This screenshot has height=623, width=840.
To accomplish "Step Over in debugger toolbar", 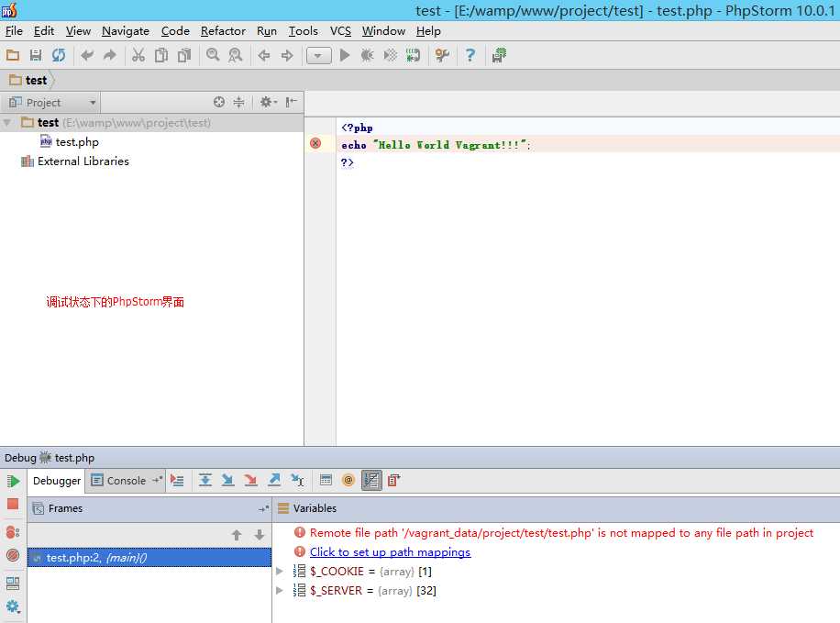I will (205, 480).
